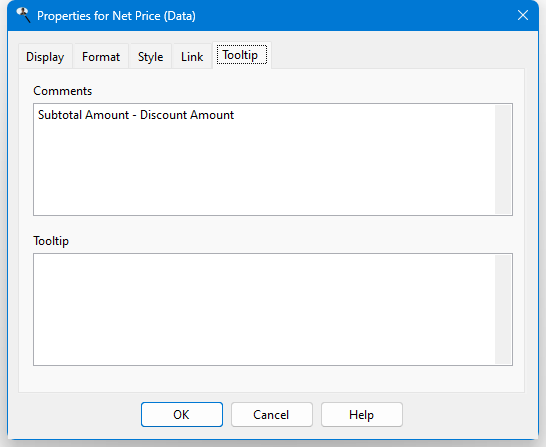Click inside the Comments text box
The image size is (546, 447).
[264, 159]
